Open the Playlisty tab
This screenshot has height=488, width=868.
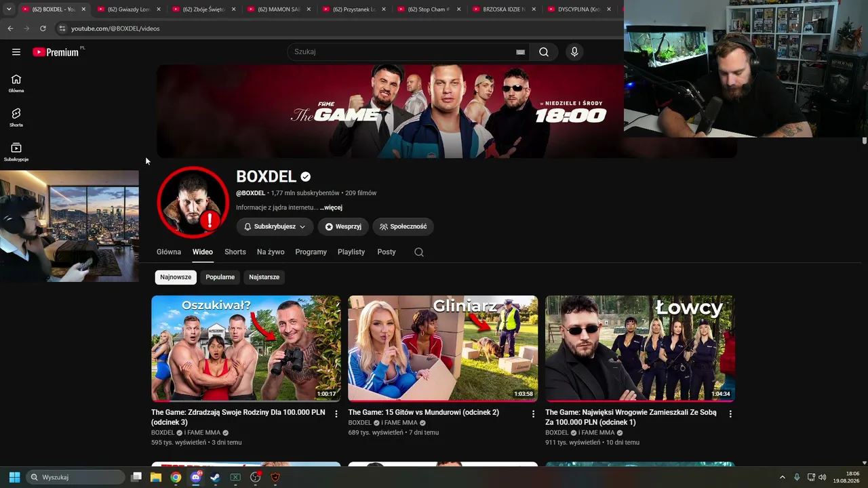(351, 252)
